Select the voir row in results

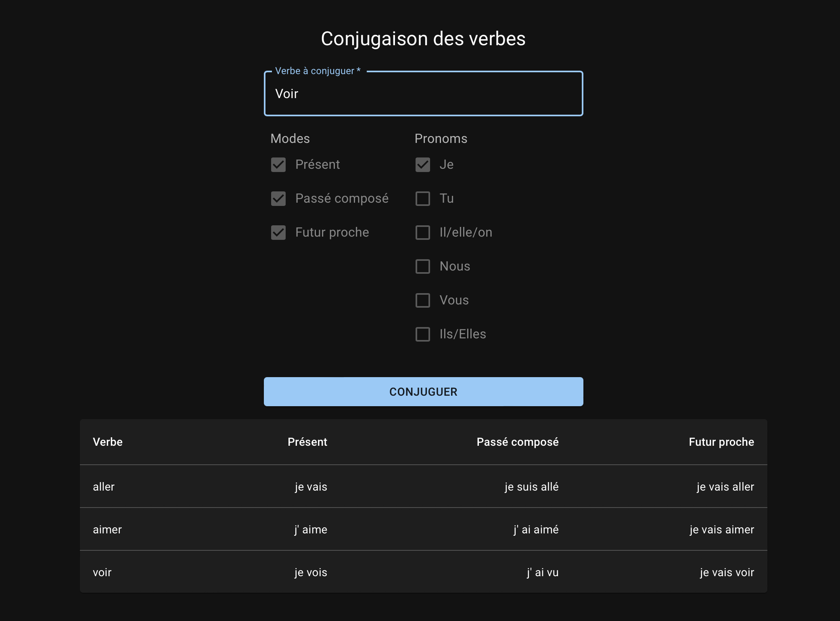click(x=102, y=572)
